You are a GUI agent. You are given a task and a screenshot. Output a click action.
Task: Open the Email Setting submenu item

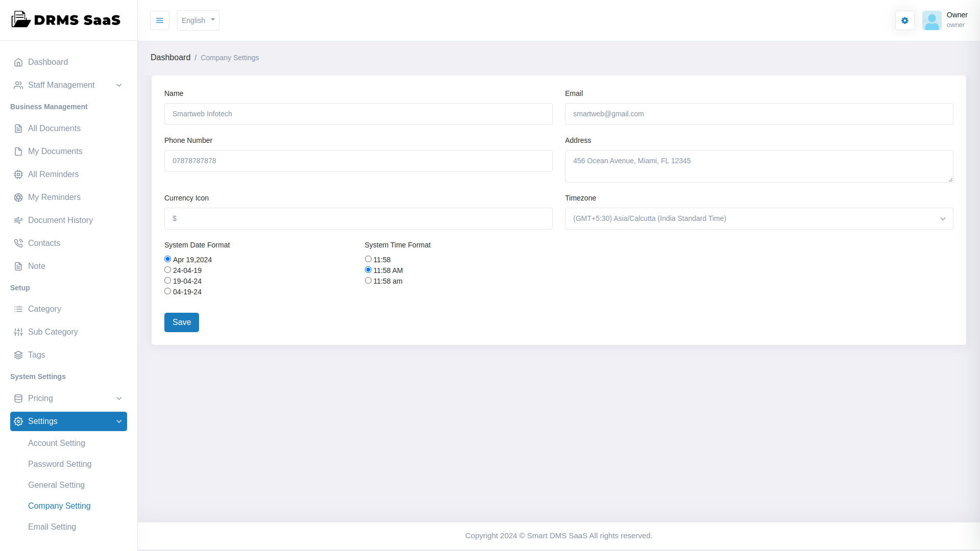(52, 527)
